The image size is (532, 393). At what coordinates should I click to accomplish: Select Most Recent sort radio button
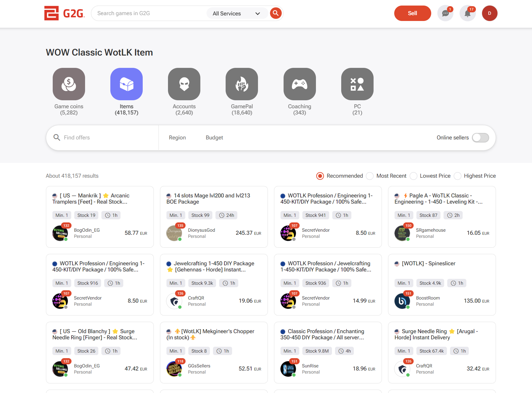[370, 176]
